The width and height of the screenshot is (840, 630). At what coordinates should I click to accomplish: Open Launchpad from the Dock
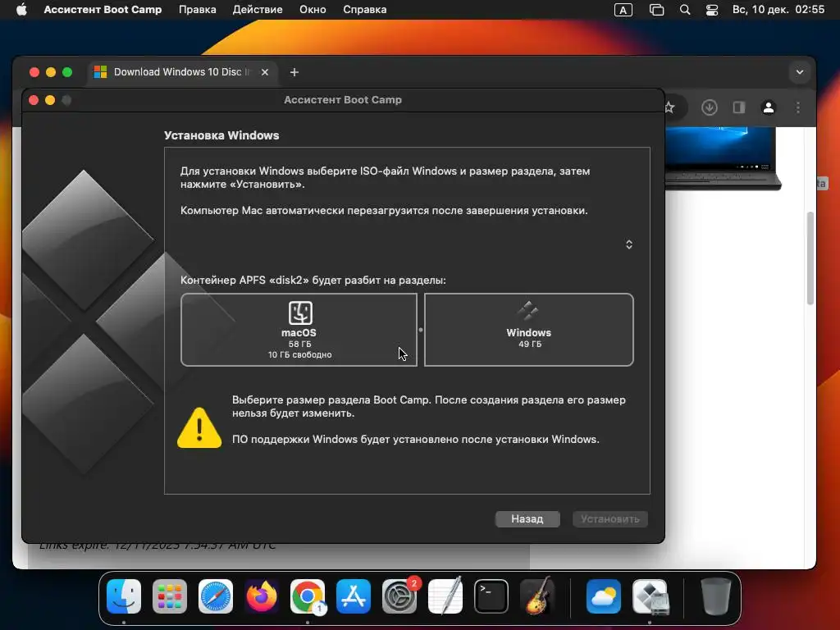tap(170, 596)
